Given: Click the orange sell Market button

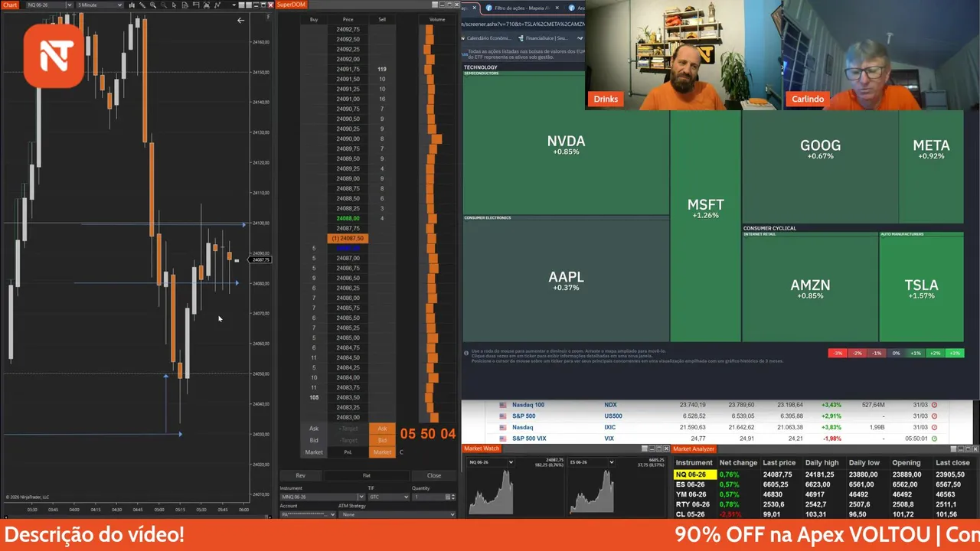Looking at the screenshot, I should [x=382, y=452].
